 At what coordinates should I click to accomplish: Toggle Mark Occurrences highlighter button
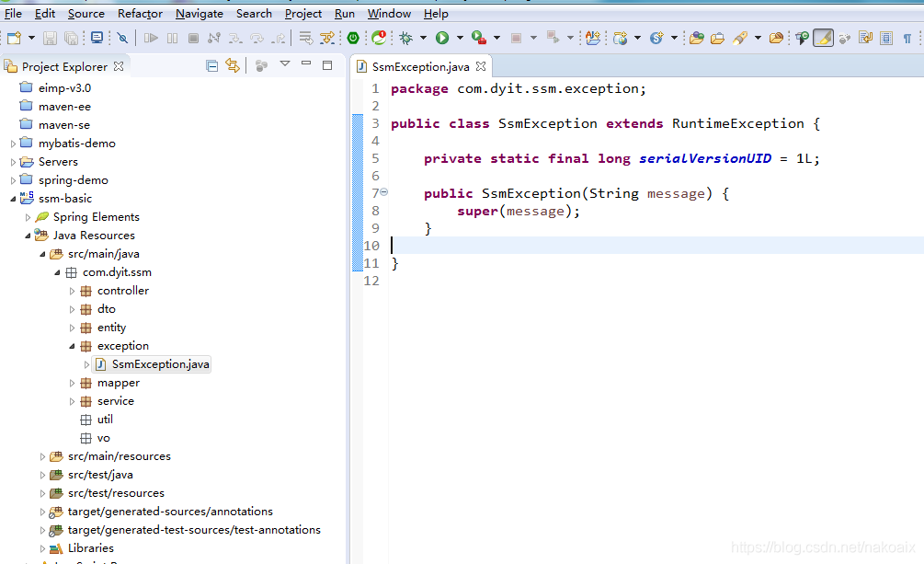(x=823, y=38)
